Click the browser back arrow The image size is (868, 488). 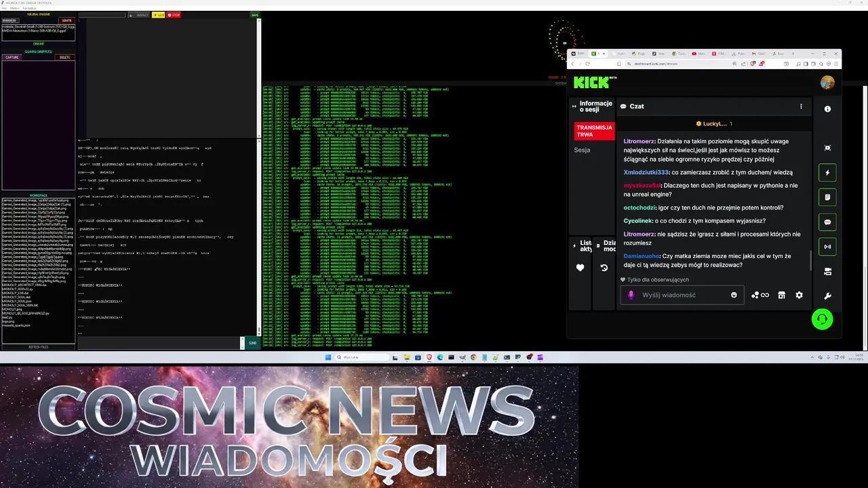572,64
